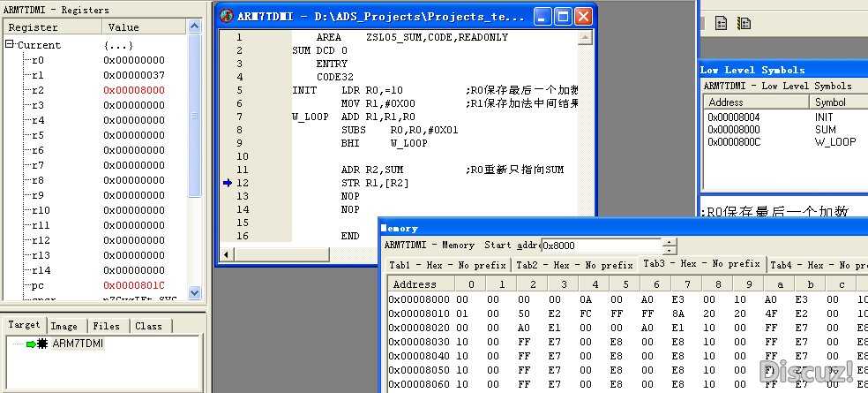Screen dimensions: 868x393
Task: Select the r14 register name
Action: point(41,270)
